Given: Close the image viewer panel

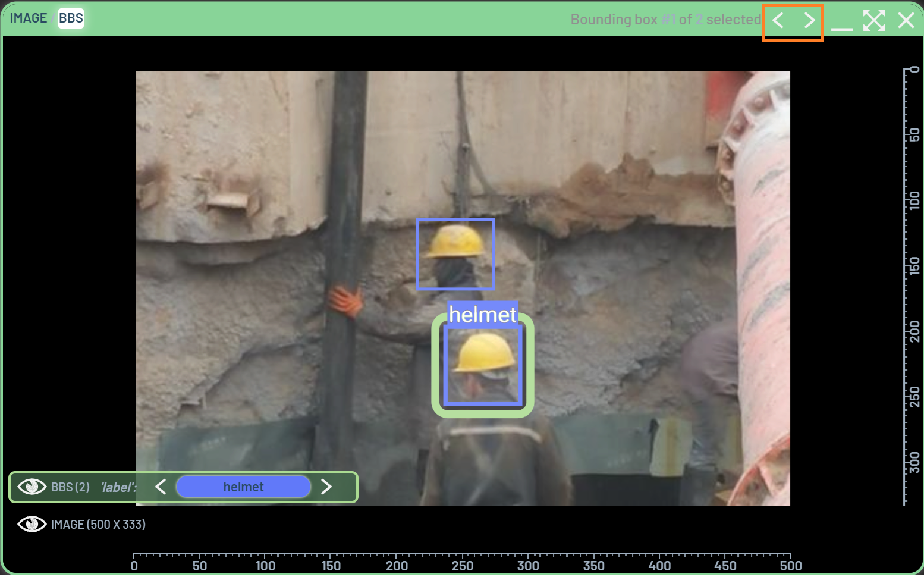Looking at the screenshot, I should 906,21.
